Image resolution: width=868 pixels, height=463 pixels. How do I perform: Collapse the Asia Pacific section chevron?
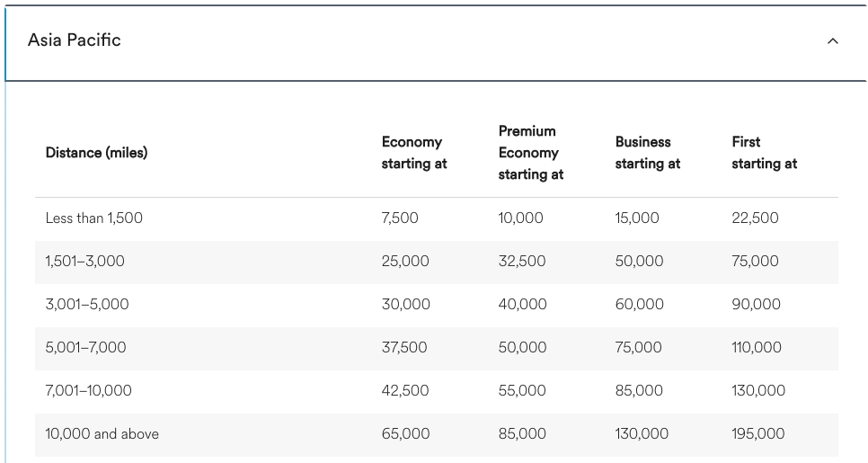click(x=833, y=40)
